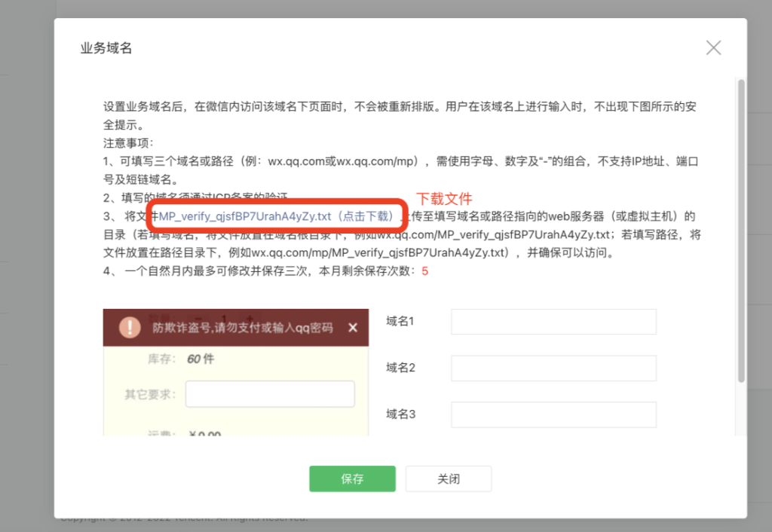Click the 域名1 label

click(400, 322)
